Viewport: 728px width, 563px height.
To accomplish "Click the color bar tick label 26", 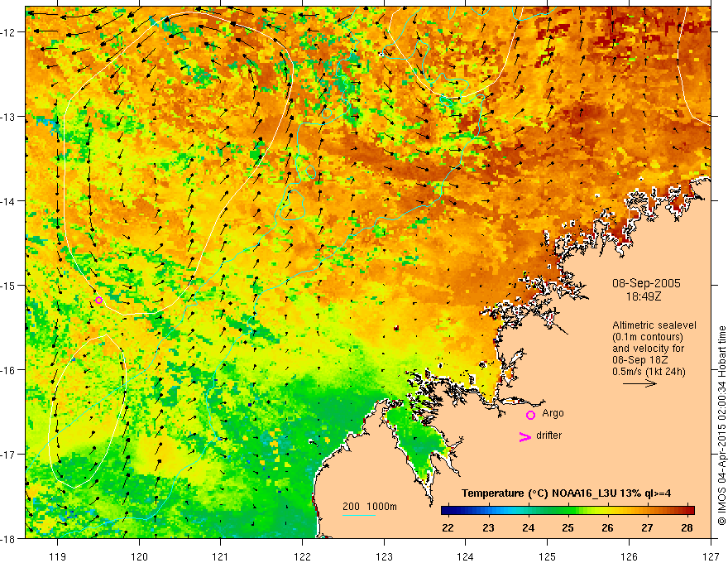I will (x=607, y=527).
